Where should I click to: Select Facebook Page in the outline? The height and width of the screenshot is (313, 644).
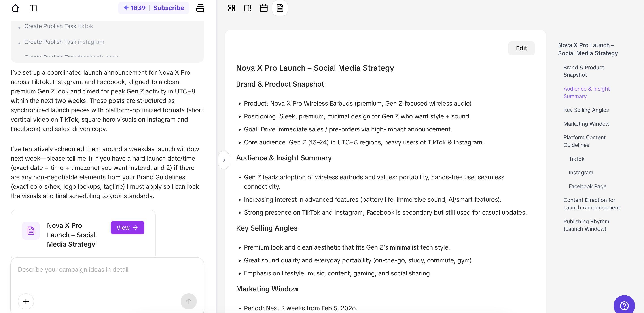tap(587, 186)
